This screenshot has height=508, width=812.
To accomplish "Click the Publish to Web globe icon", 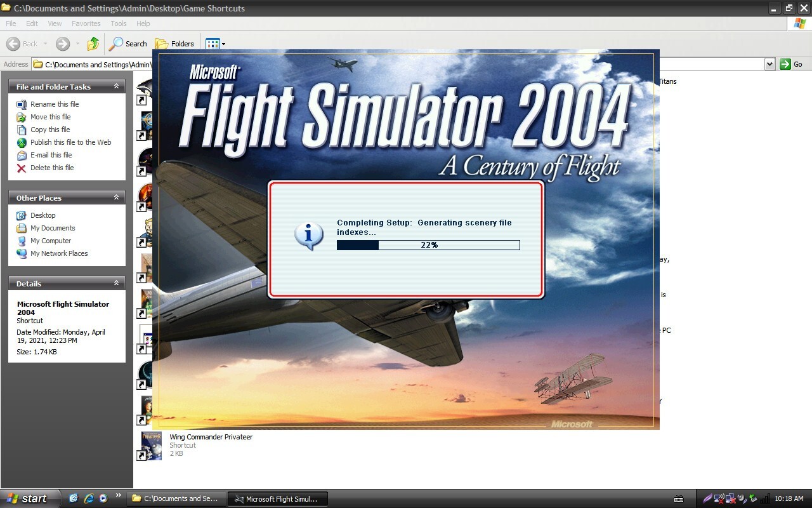I will tap(22, 142).
